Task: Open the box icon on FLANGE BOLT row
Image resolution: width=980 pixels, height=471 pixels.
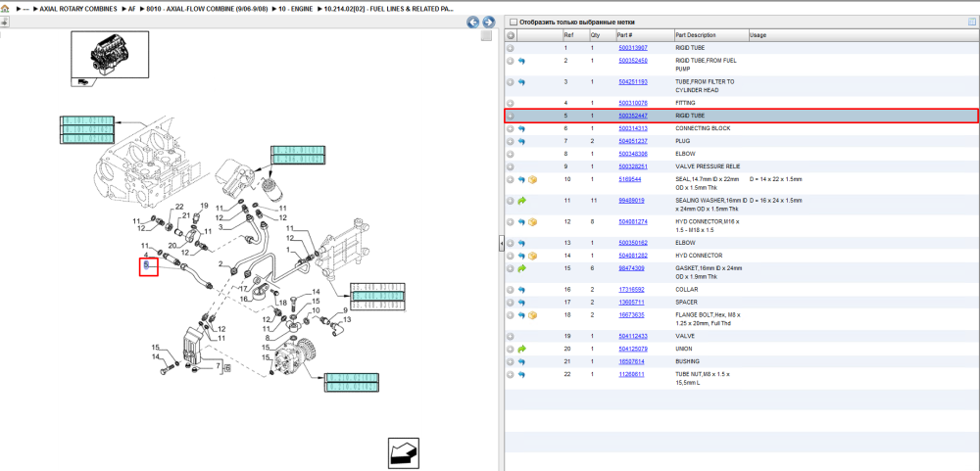Action: pos(532,315)
